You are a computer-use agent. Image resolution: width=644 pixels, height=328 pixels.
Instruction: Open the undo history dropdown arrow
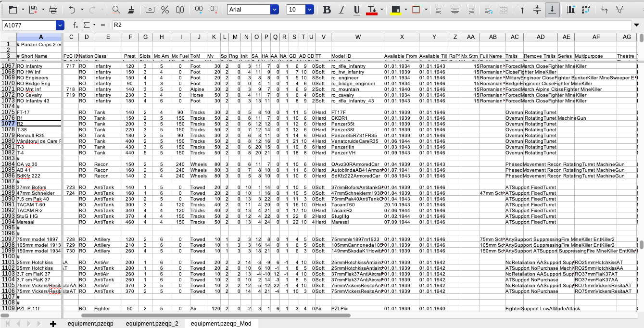coord(82,10)
